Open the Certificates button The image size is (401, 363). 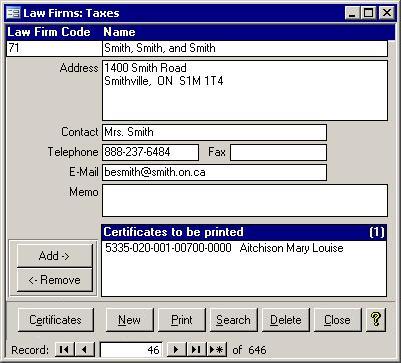coord(55,320)
